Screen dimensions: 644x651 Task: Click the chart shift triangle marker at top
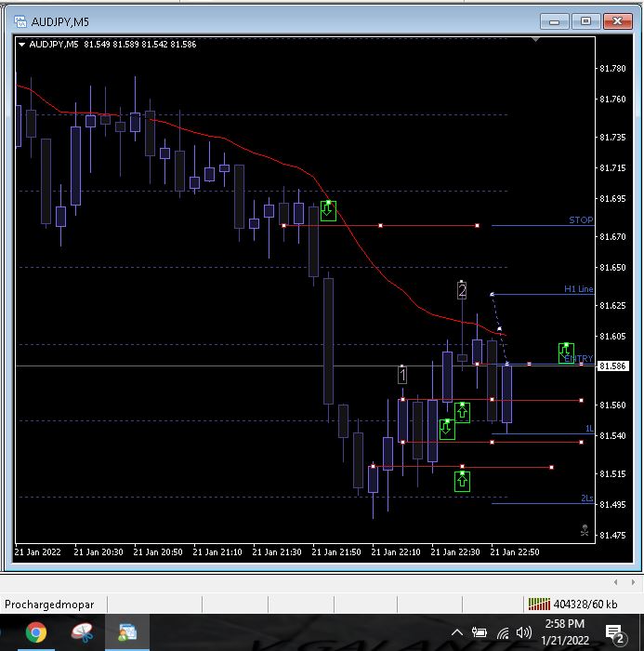coord(535,40)
